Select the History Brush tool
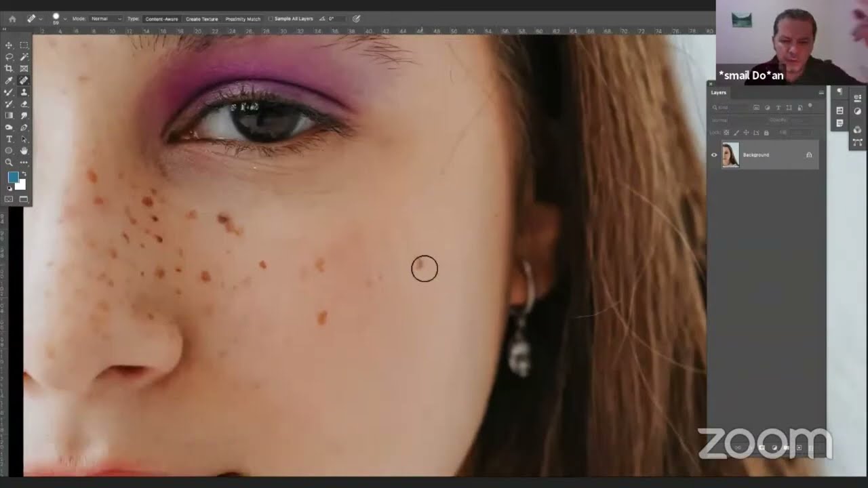 coord(9,104)
